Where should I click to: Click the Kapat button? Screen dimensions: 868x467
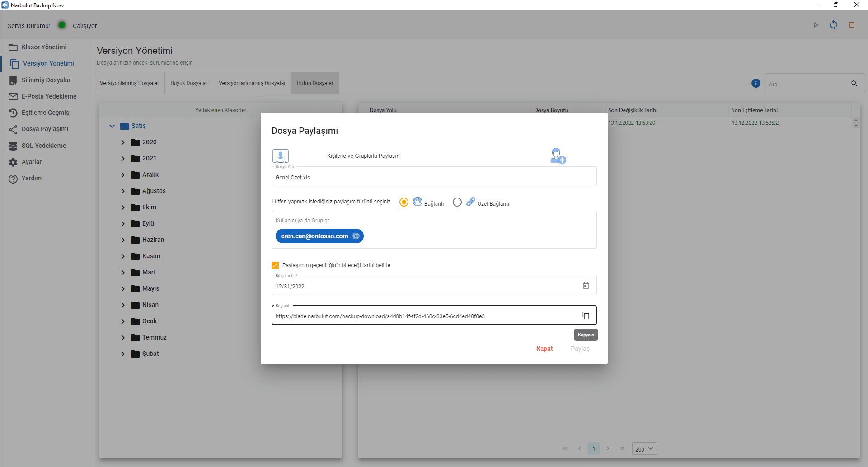pyautogui.click(x=544, y=349)
